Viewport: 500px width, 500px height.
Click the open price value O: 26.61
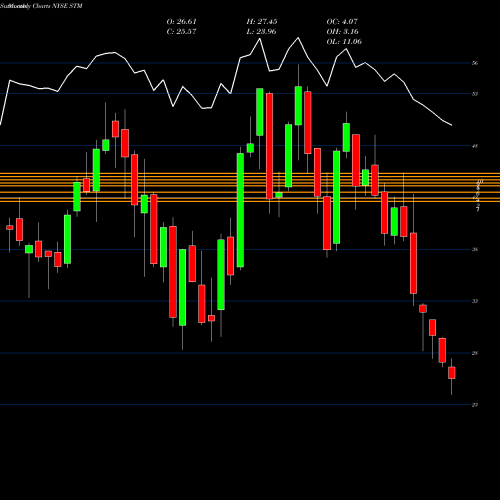pyautogui.click(x=181, y=22)
